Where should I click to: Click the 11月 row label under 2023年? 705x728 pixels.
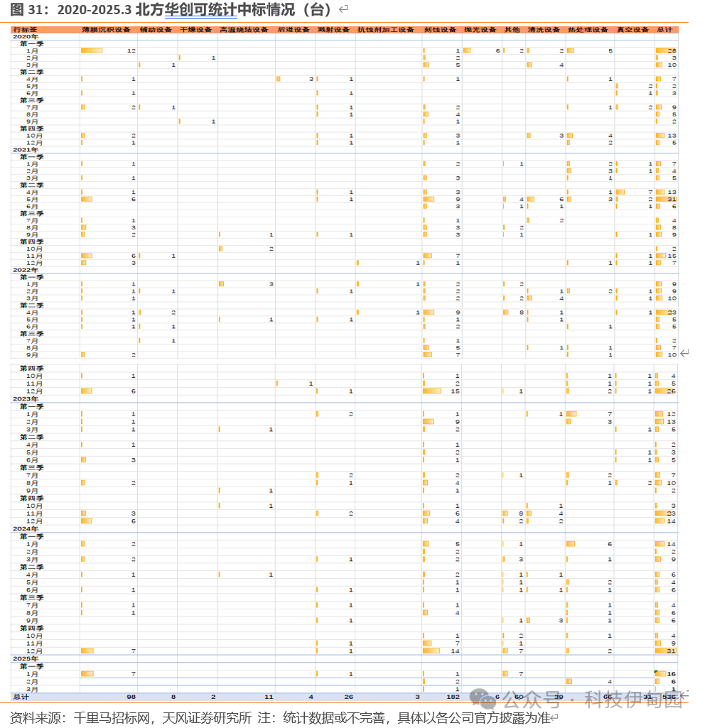(x=34, y=514)
